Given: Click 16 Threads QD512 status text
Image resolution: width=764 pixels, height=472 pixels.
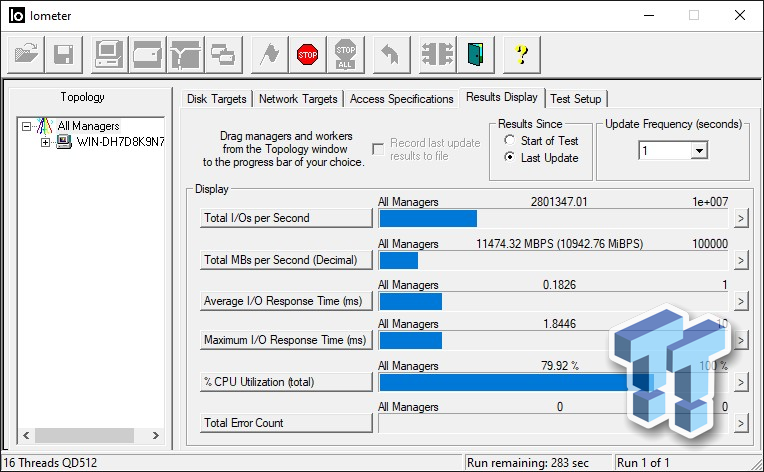Looking at the screenshot, I should (x=50, y=463).
